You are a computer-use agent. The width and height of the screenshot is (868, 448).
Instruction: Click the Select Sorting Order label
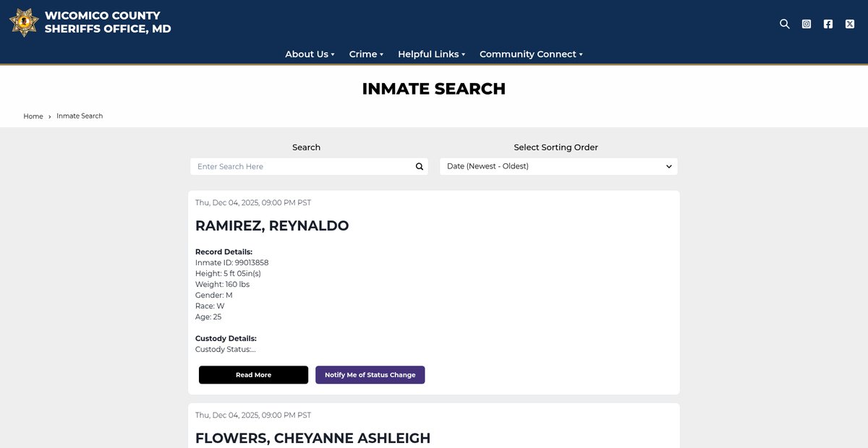(x=556, y=147)
